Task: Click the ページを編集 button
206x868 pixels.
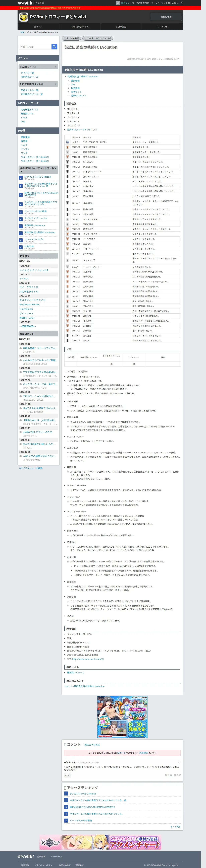Action: pyautogui.click(x=71, y=38)
